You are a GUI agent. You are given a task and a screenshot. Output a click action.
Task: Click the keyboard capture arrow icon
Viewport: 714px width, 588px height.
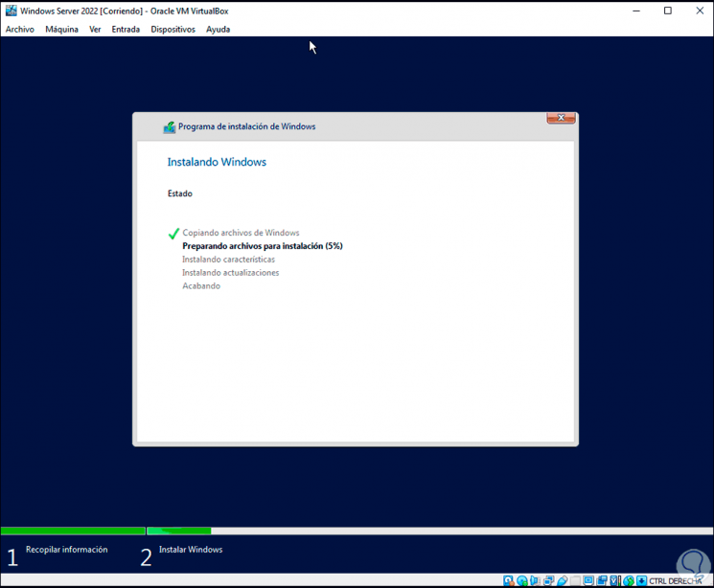(641, 580)
